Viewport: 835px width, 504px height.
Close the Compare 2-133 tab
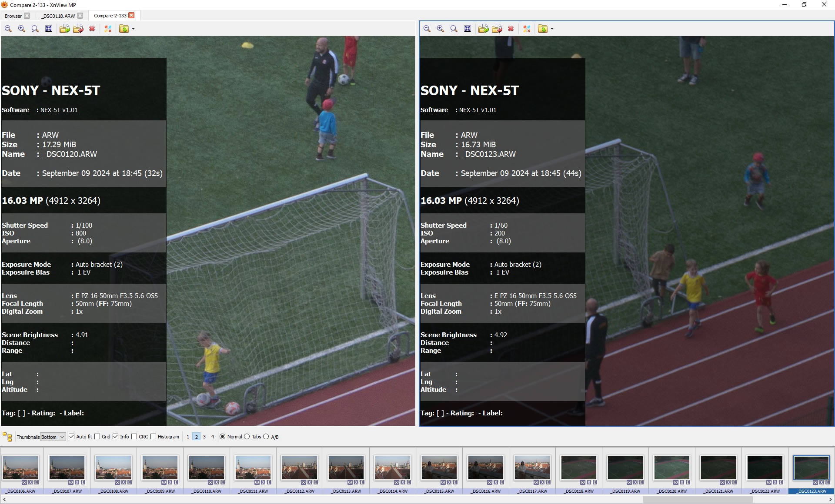click(131, 15)
